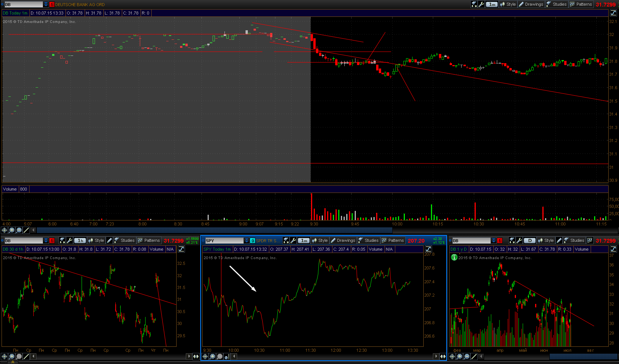619x364 pixels.
Task: Expand DB symbol dropdown in top chart
Action: coord(46,5)
